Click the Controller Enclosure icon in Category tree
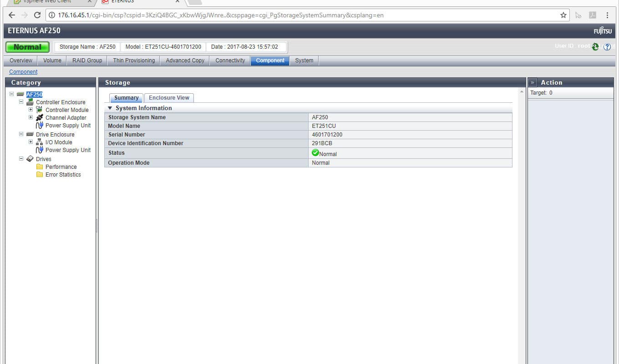Image resolution: width=619 pixels, height=364 pixels. (x=30, y=102)
